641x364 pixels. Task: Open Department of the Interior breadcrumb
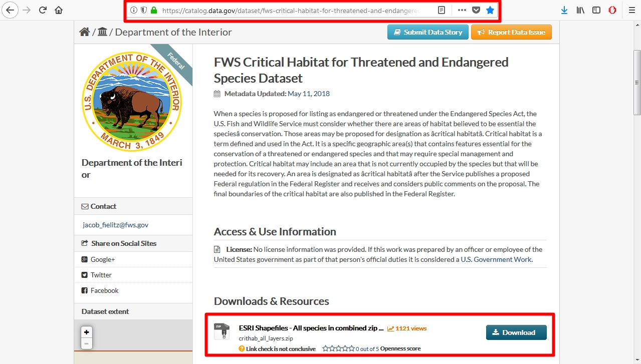click(173, 32)
